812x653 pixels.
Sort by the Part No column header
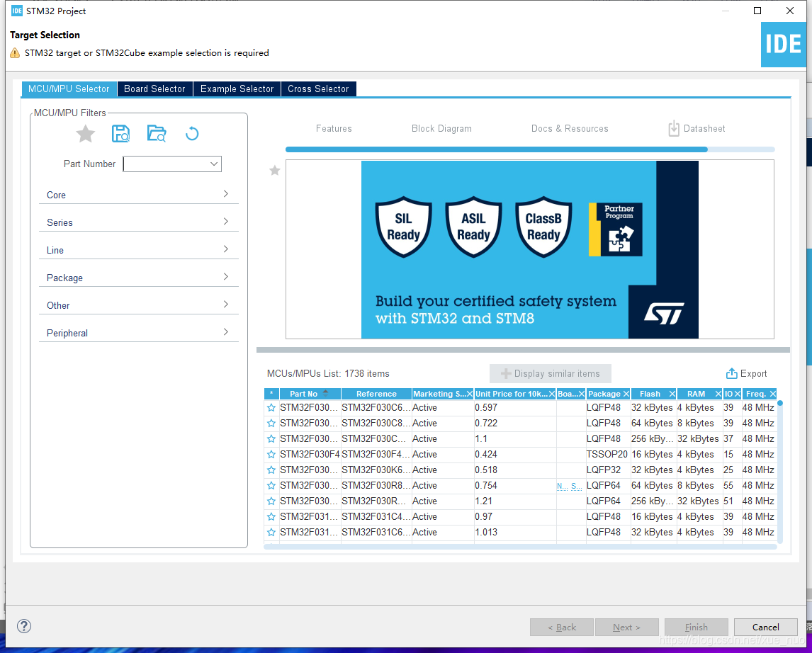[310, 394]
